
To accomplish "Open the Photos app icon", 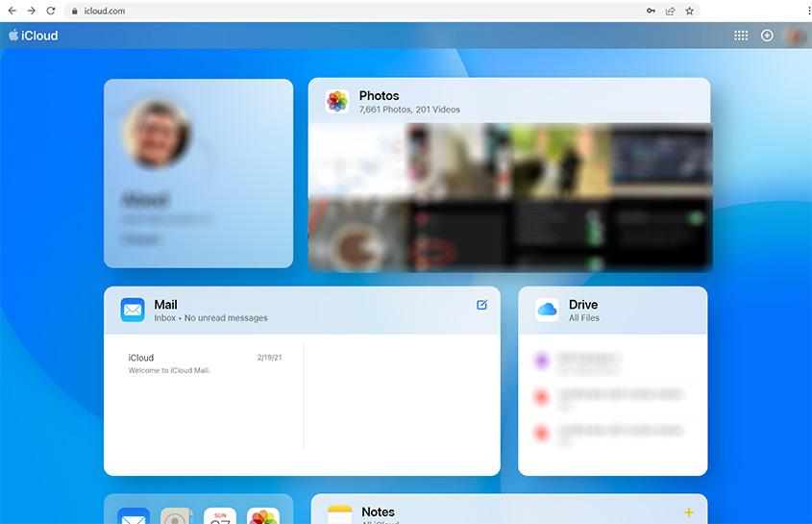I will point(337,101).
